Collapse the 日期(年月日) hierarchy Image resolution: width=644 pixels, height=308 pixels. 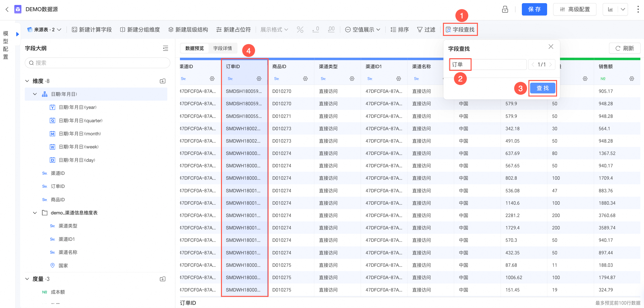[35, 94]
